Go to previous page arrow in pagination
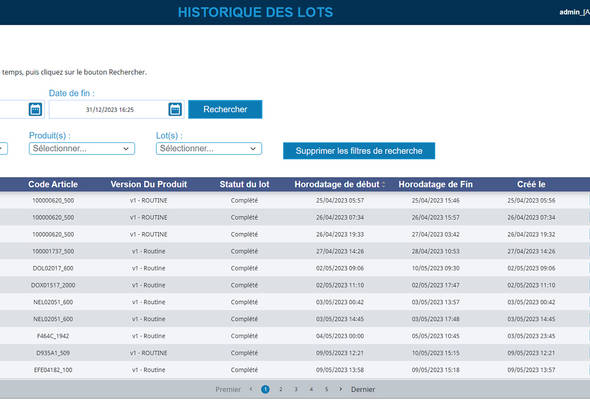 [x=251, y=389]
